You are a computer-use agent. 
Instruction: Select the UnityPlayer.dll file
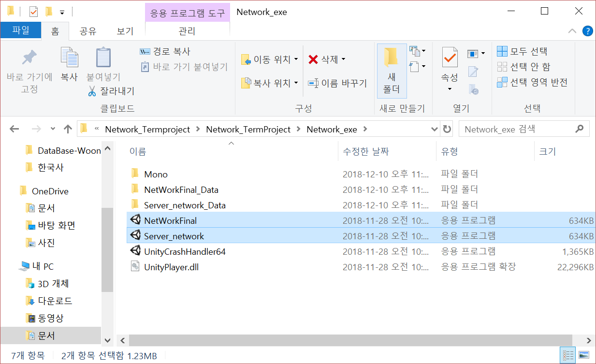coord(171,267)
